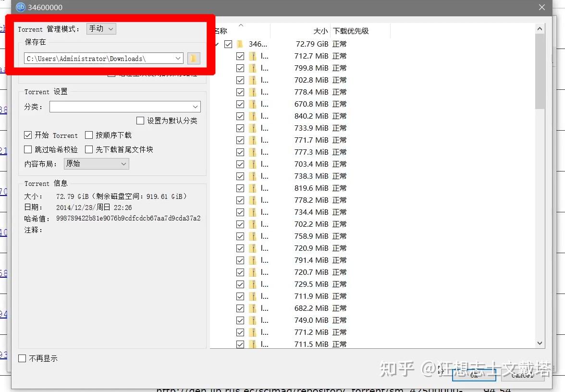Image resolution: width=565 pixels, height=392 pixels.
Task: Click the archive icon in the 720.7 MiB row
Action: (x=253, y=272)
